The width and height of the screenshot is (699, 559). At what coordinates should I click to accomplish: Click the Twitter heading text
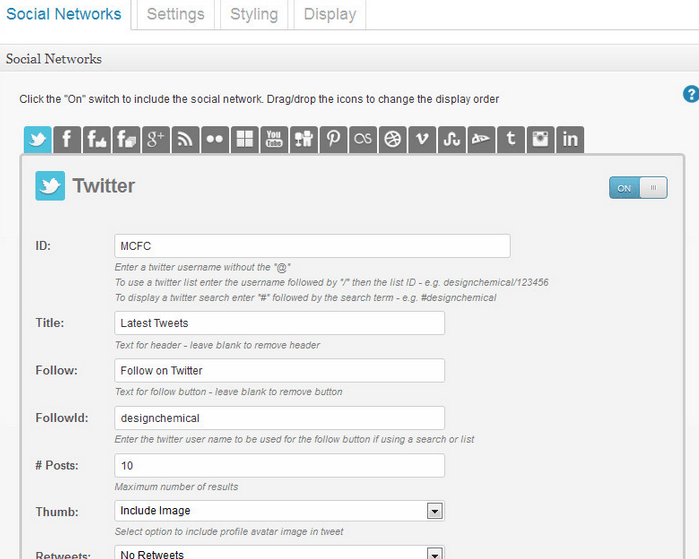104,186
